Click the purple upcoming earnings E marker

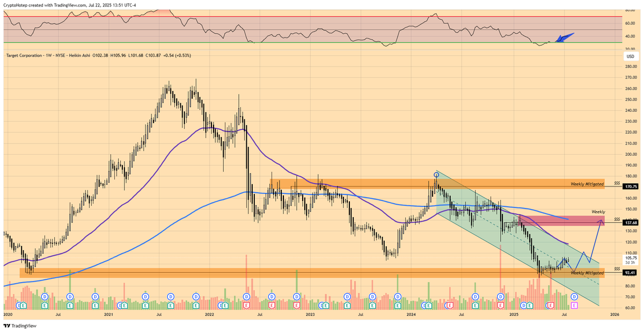click(574, 305)
